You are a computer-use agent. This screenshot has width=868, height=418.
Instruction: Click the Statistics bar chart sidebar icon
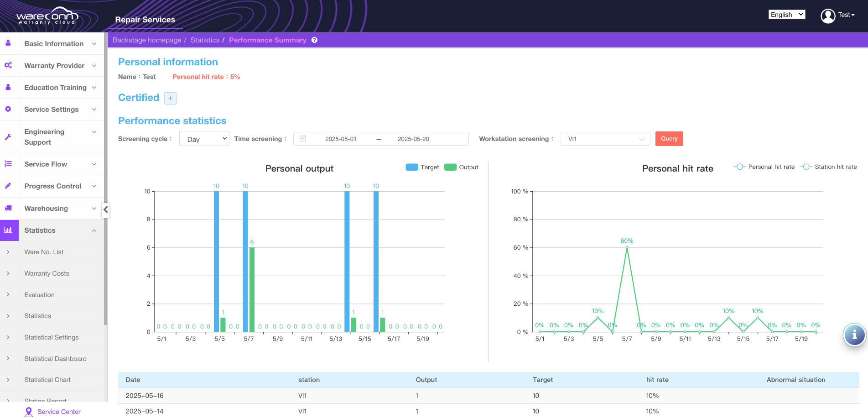tap(8, 230)
